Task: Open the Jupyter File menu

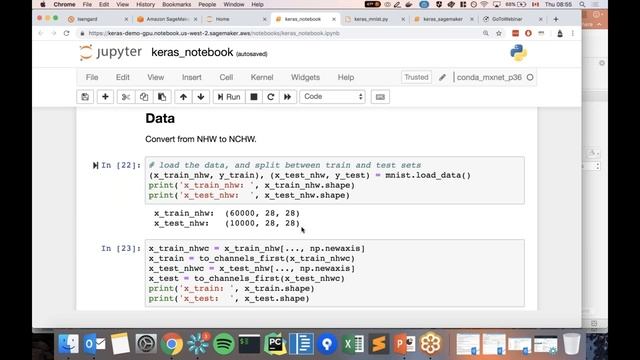Action: coord(92,77)
